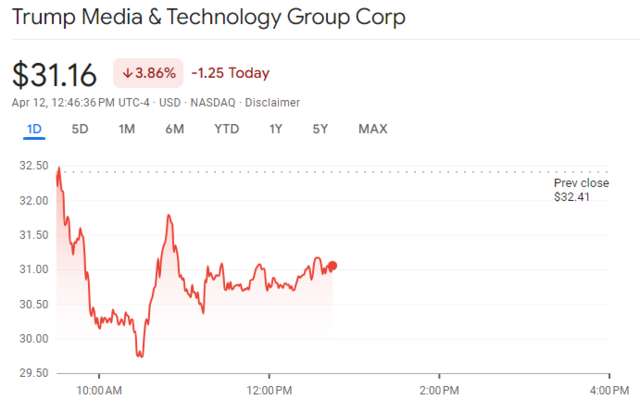The width and height of the screenshot is (640, 412).
Task: Click the -1.25 Today change text
Action: [230, 73]
